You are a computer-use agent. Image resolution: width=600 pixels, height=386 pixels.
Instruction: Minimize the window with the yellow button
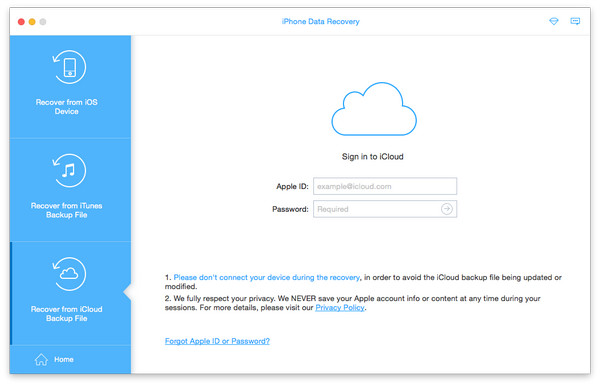click(x=32, y=22)
